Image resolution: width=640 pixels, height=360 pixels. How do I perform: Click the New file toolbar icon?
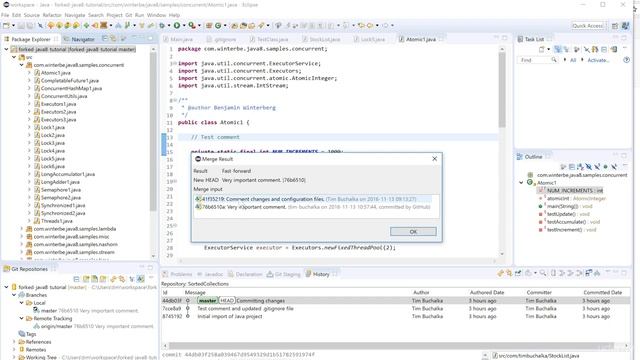click(x=6, y=25)
